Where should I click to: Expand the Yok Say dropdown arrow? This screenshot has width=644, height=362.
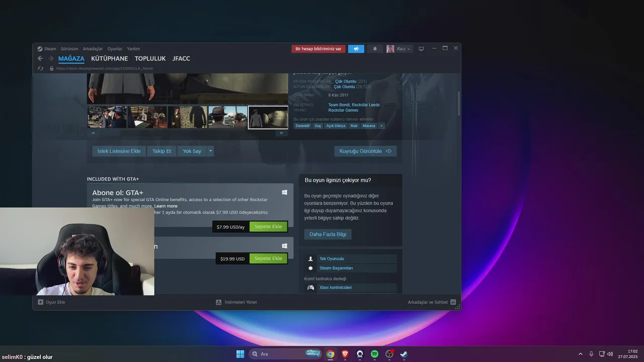pyautogui.click(x=210, y=151)
